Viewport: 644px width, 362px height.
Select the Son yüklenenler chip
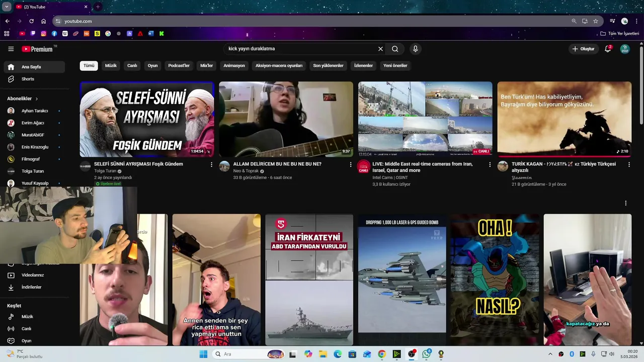point(328,66)
